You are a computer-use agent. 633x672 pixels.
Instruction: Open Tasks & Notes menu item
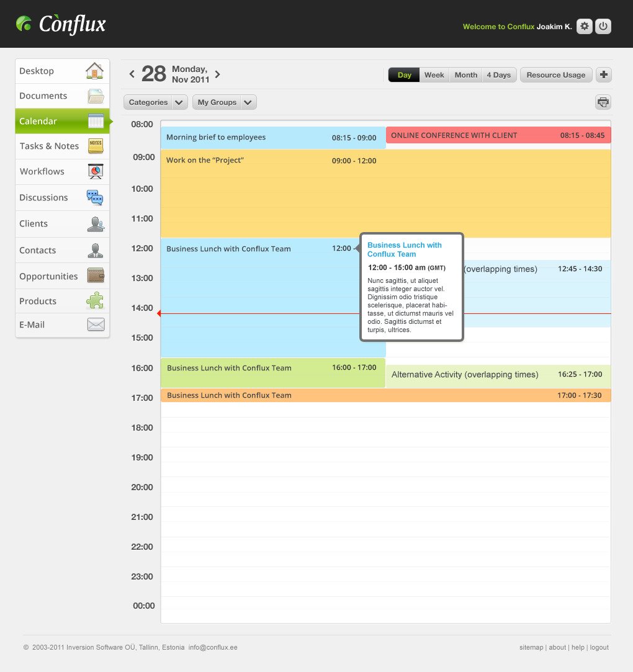63,146
